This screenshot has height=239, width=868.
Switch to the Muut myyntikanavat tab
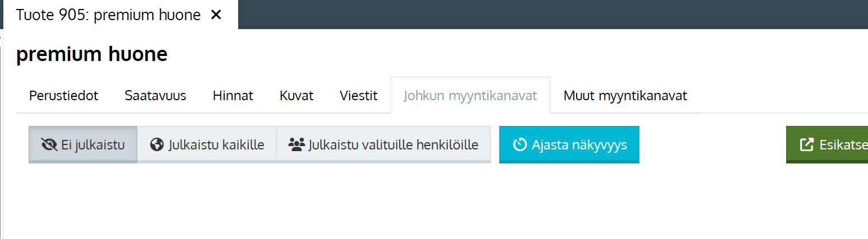coord(625,96)
